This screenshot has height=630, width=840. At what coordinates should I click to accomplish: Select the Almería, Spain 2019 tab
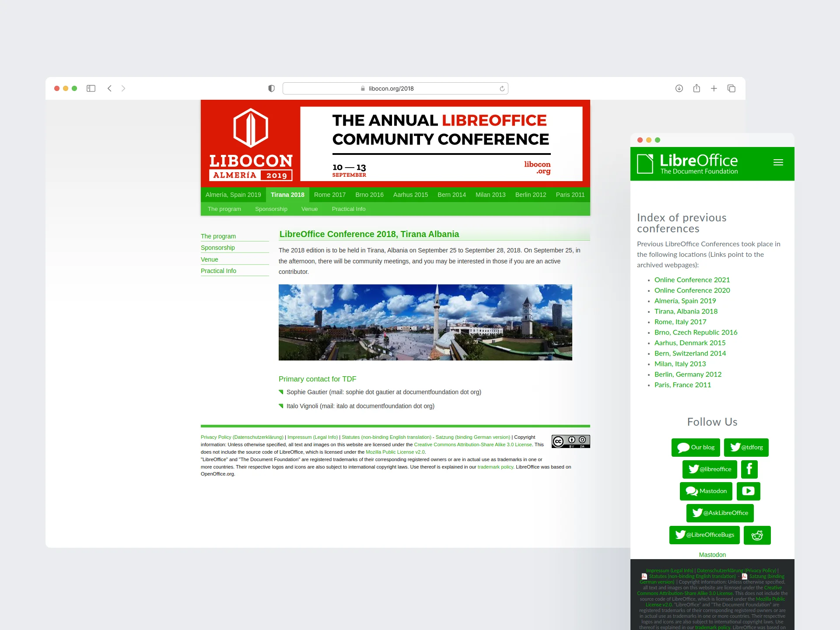233,195
